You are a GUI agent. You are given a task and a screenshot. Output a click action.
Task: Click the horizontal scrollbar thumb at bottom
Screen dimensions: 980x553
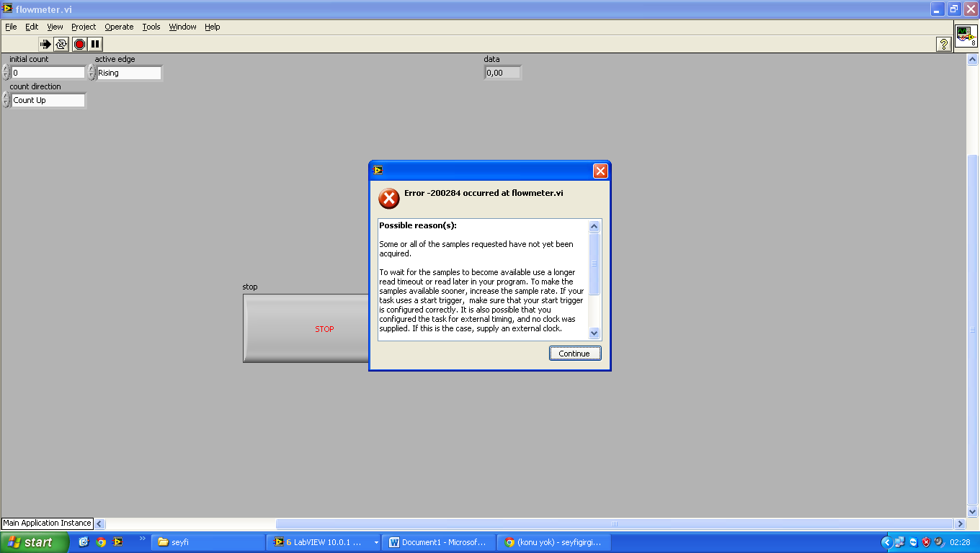tap(615, 524)
